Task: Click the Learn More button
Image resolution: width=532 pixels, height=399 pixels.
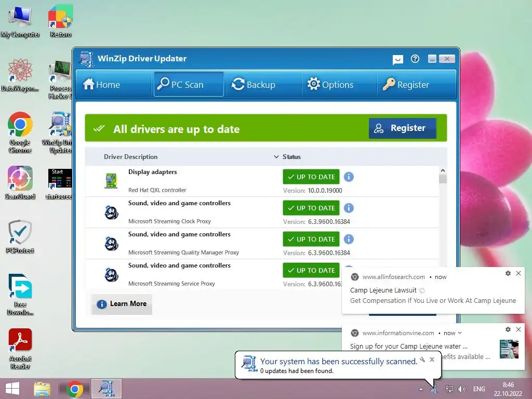Action: [122, 303]
